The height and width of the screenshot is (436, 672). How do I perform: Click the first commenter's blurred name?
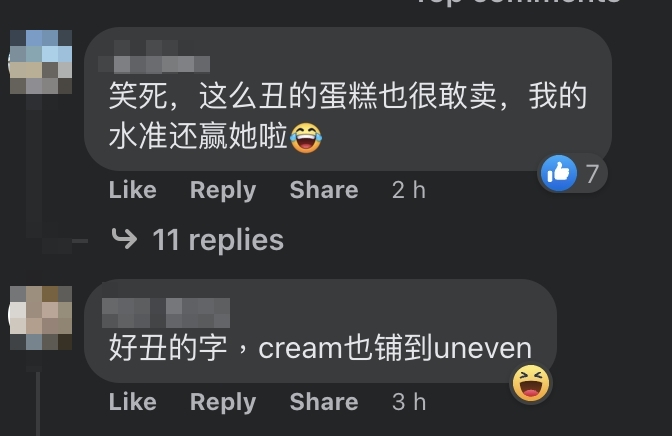[x=154, y=56]
